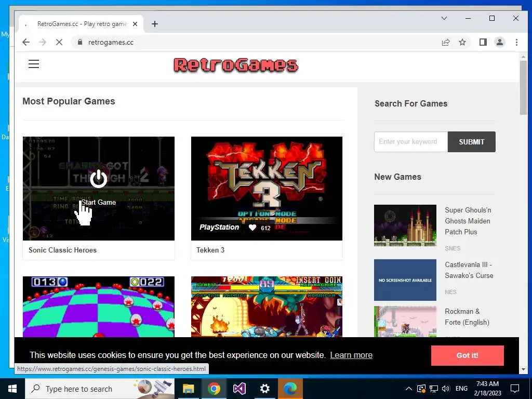The height and width of the screenshot is (399, 532).
Task: Open the blue sphere checkered game thumbnail
Action: click(x=98, y=307)
